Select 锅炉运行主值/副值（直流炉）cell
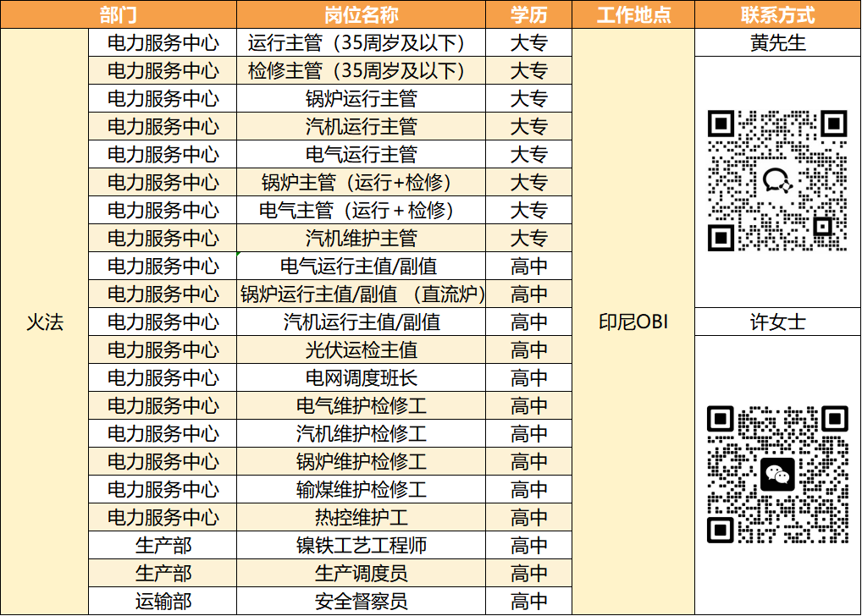Viewport: 862px width, 616px height. [362, 294]
